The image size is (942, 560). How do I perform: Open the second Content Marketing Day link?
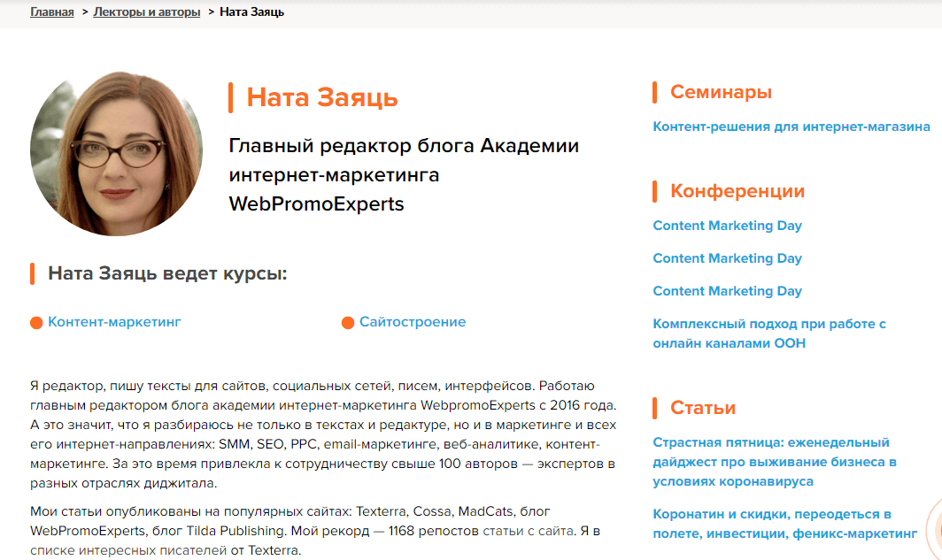click(x=727, y=258)
